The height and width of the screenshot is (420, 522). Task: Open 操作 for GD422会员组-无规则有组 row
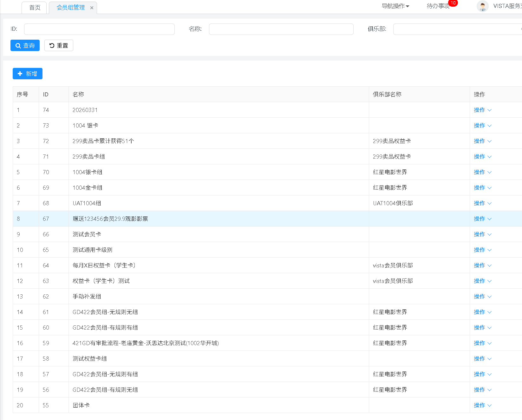tap(482, 374)
